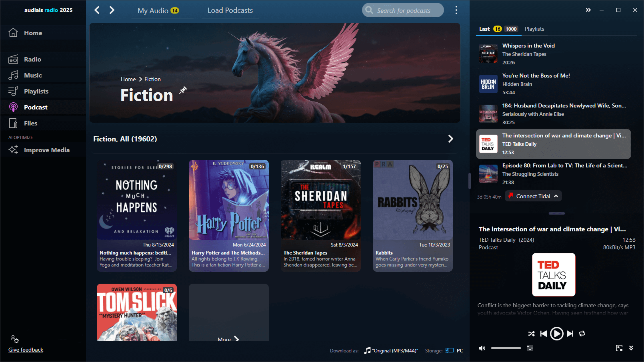Screen dimensions: 644x362
Task: Expand the Fiction, All category arrow
Action: point(450,139)
